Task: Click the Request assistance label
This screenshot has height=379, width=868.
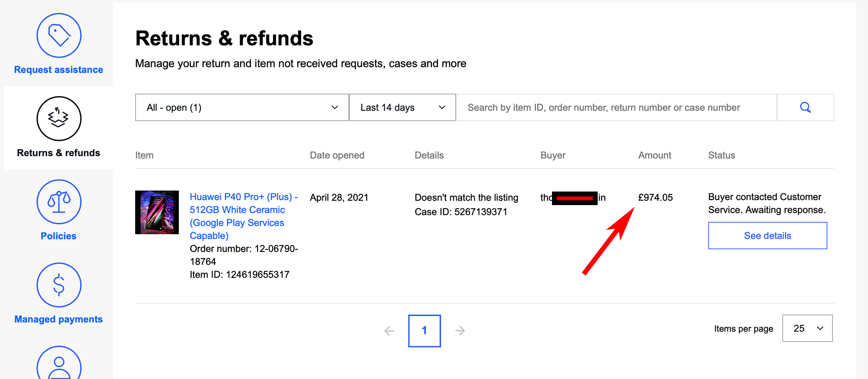Action: click(59, 70)
